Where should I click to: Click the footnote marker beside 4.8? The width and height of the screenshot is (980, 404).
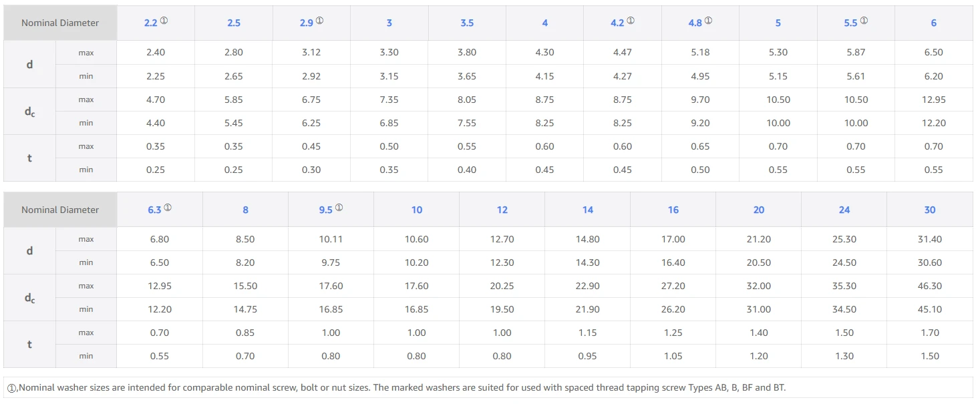pyautogui.click(x=709, y=21)
